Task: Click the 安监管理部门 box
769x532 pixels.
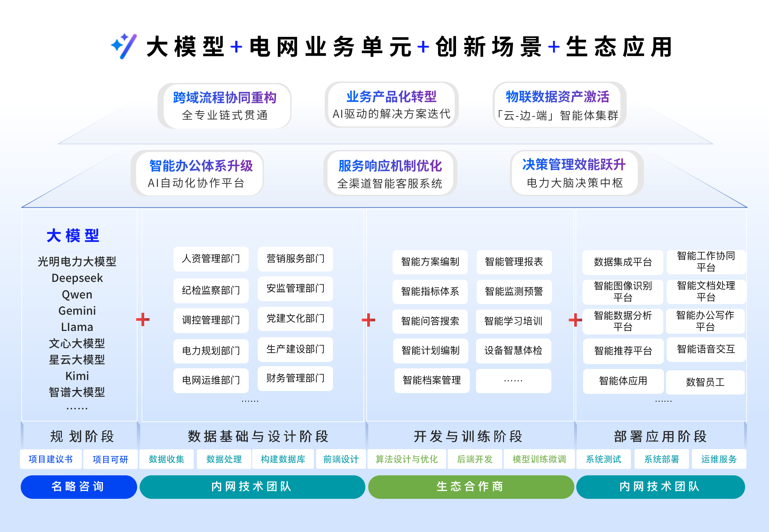Action: pyautogui.click(x=295, y=288)
